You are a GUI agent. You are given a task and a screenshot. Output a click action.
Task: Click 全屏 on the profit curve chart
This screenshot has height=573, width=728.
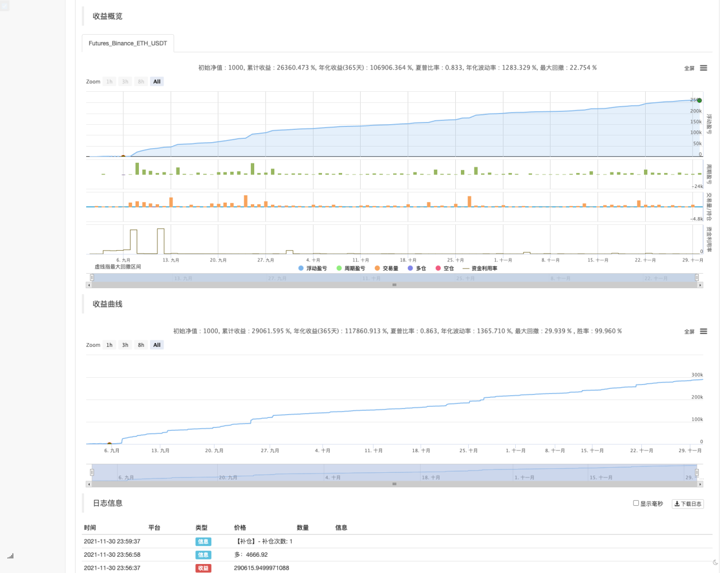(x=689, y=332)
